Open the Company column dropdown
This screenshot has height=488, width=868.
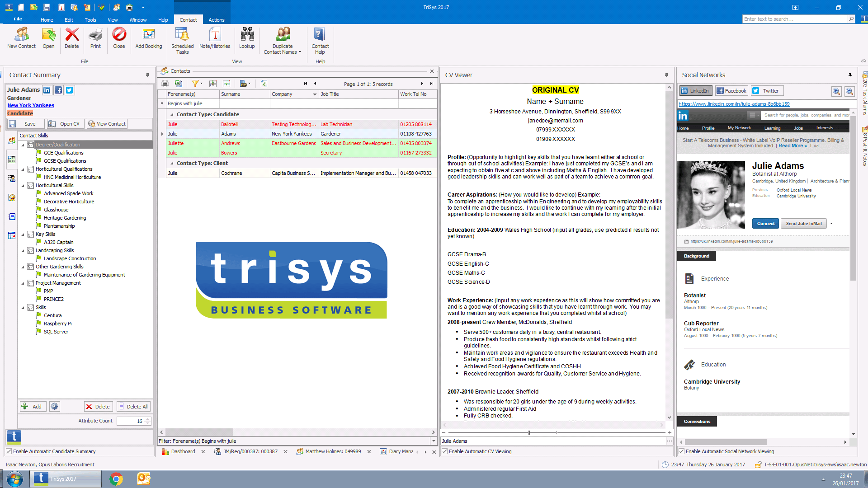coord(315,94)
